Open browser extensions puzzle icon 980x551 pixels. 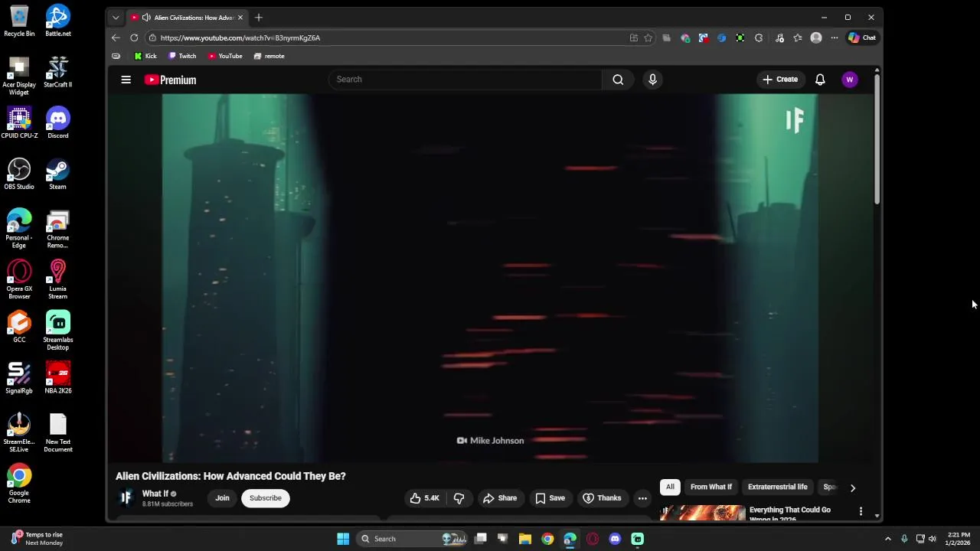758,37
